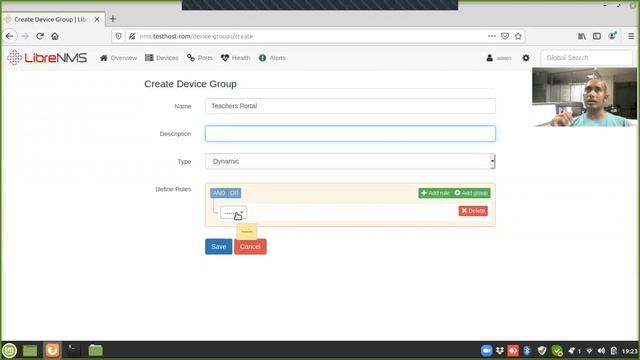Viewport: 640px width, 360px height.
Task: Close the Create Device Group tab
Action: tap(97, 19)
